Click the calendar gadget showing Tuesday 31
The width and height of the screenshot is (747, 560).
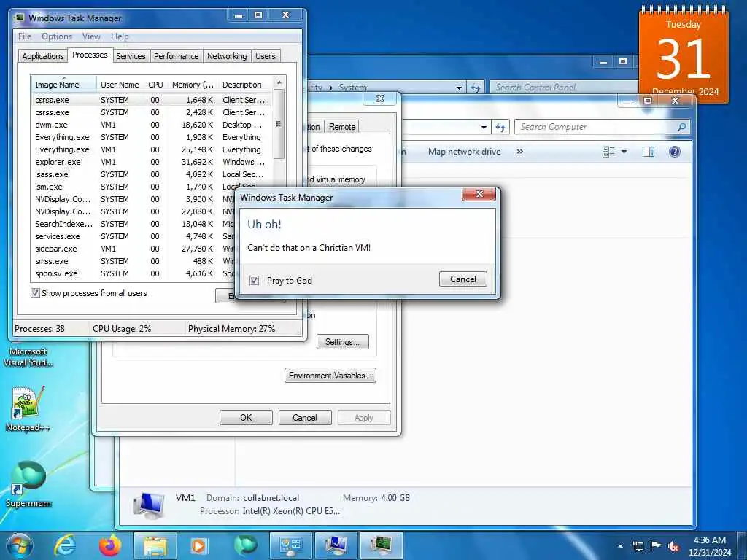[684, 53]
